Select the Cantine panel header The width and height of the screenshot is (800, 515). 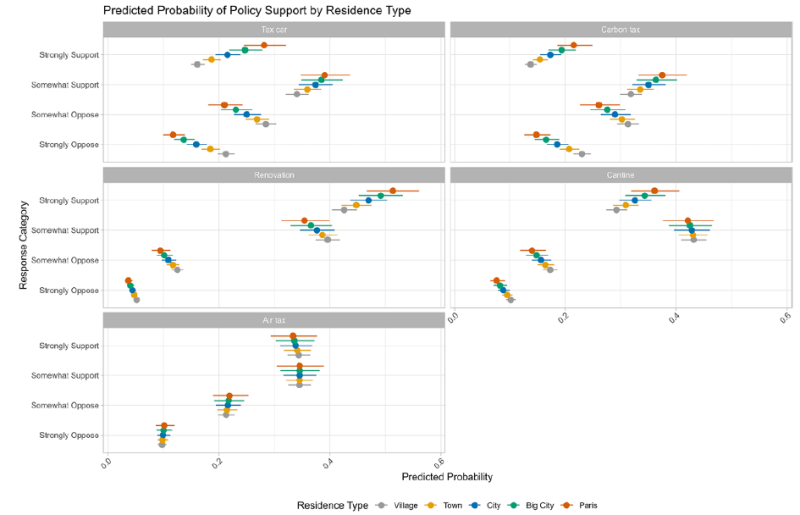pyautogui.click(x=621, y=175)
